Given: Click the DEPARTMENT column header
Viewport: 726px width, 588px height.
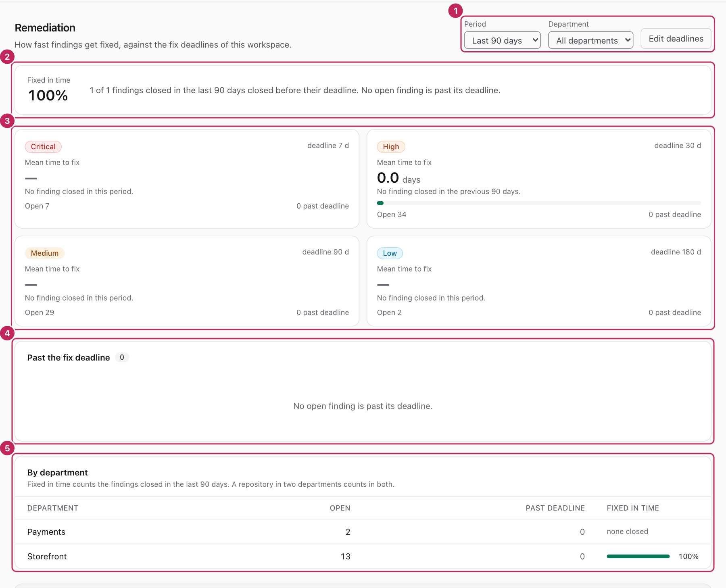Looking at the screenshot, I should (x=53, y=508).
